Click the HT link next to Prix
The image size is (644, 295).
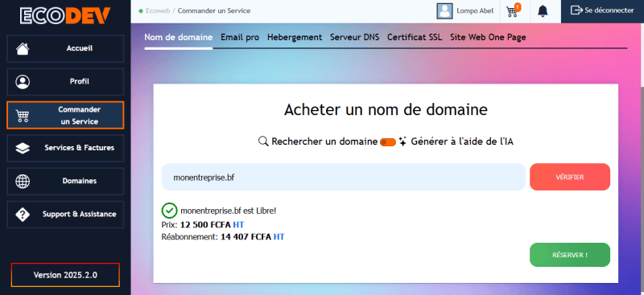(x=238, y=224)
